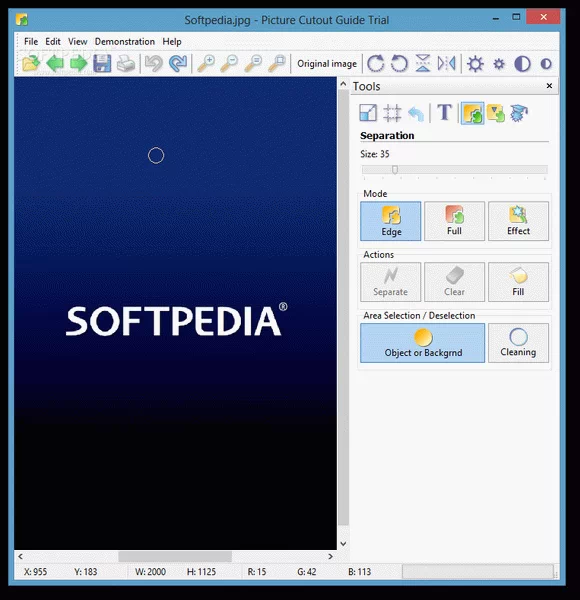Fit image to window with magnifier icon

coord(277,64)
